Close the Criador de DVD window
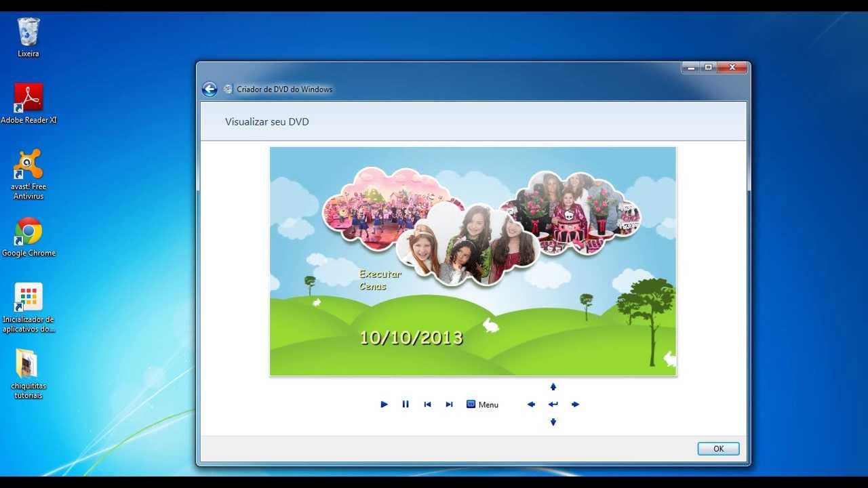Image resolution: width=868 pixels, height=488 pixels. tap(732, 67)
